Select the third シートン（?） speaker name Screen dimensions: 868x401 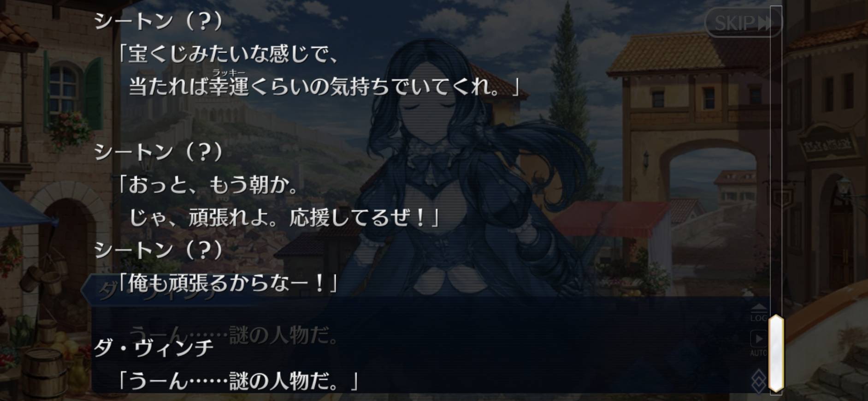159,250
